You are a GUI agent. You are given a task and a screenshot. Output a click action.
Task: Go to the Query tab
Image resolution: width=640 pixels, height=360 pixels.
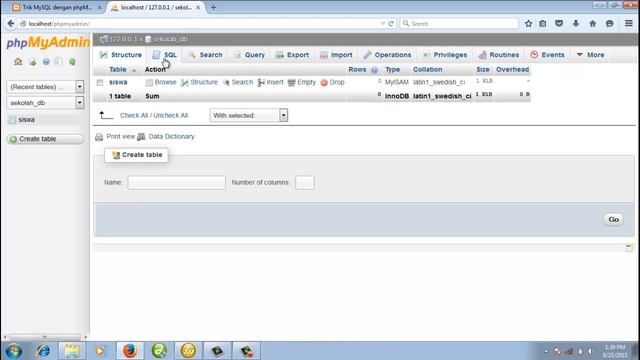click(249, 55)
